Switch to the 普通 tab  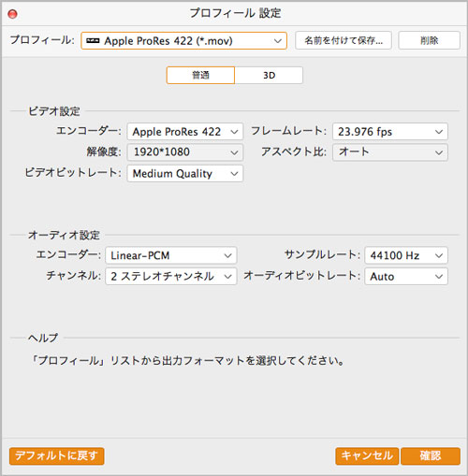click(200, 75)
